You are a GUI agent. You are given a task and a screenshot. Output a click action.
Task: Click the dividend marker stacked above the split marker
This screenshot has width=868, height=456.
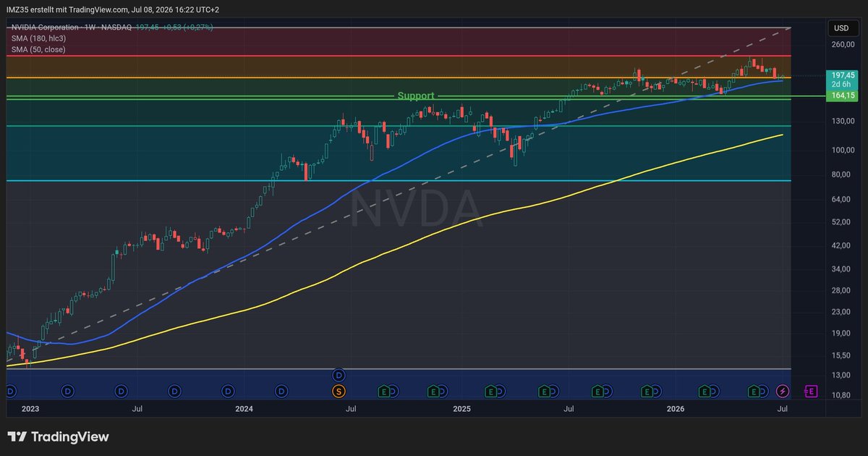(x=339, y=376)
